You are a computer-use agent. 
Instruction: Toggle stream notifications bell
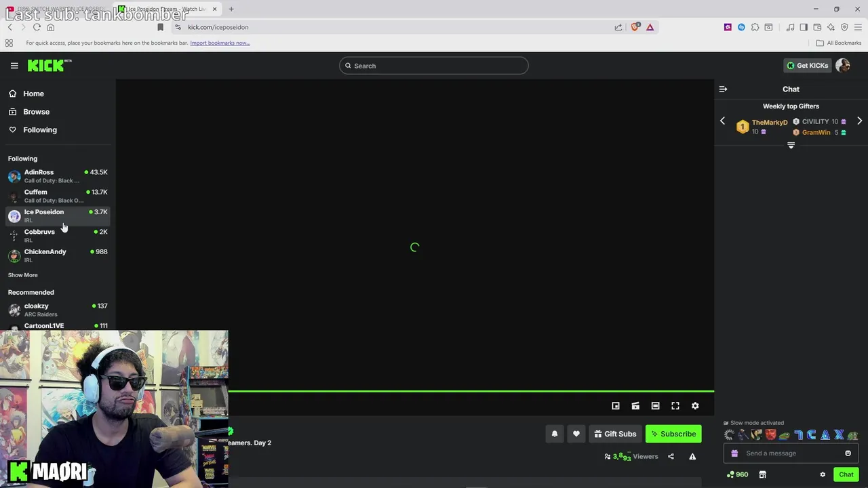coord(555,434)
